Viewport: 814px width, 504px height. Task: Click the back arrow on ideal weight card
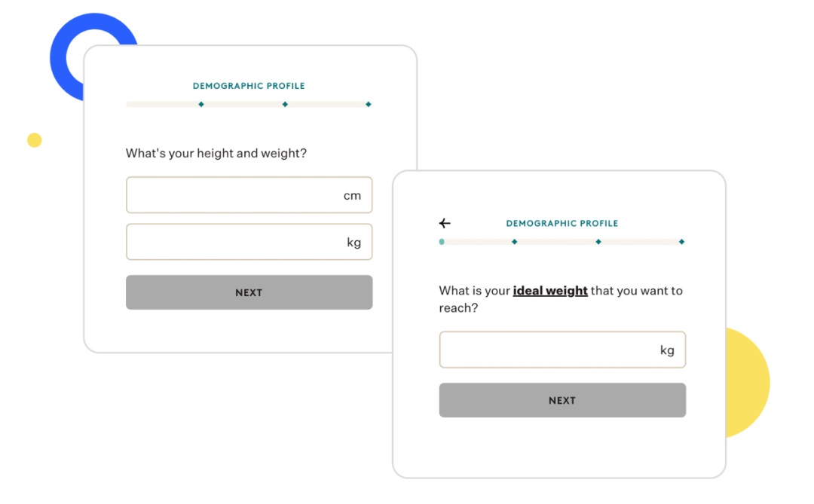coord(445,223)
